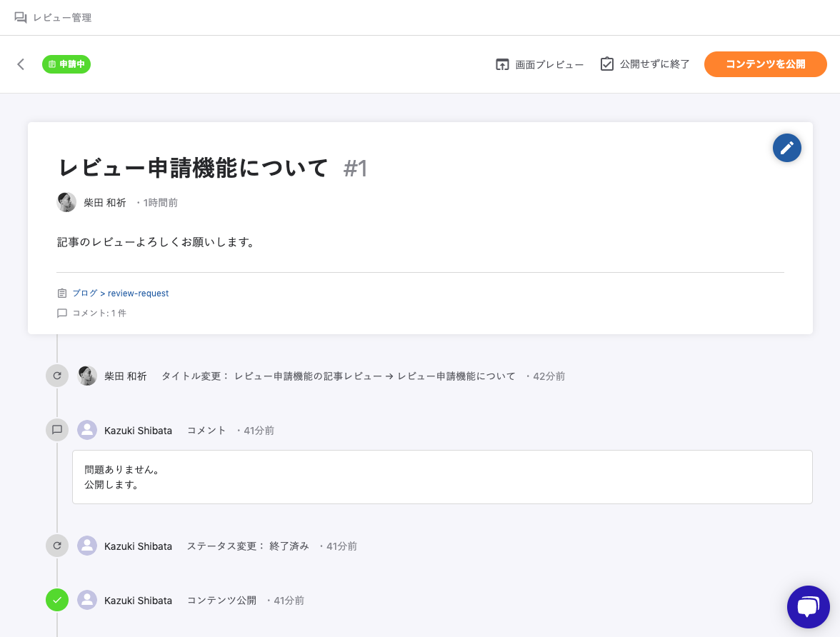
Task: Click 柴田 和祈 avatar under the title
Action: [x=66, y=203]
